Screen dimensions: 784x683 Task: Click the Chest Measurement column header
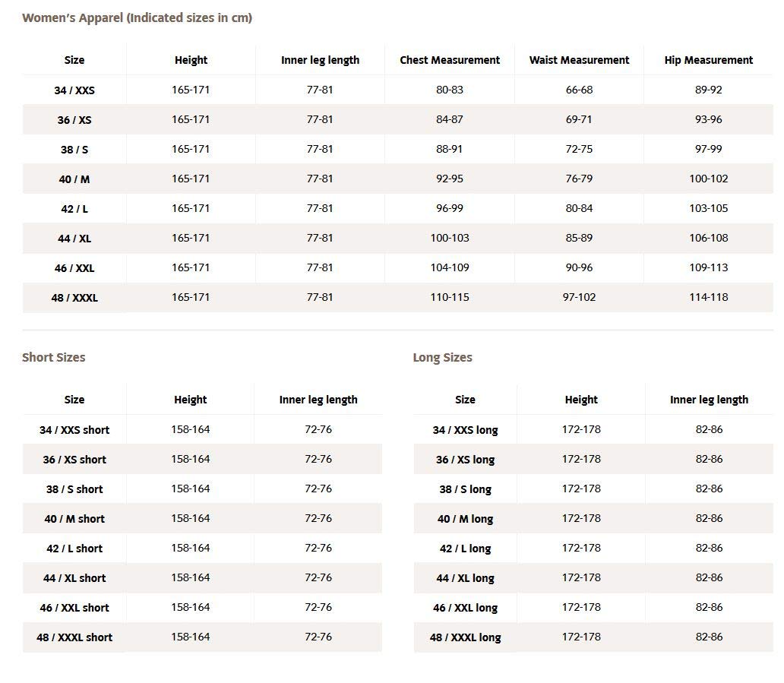point(450,60)
